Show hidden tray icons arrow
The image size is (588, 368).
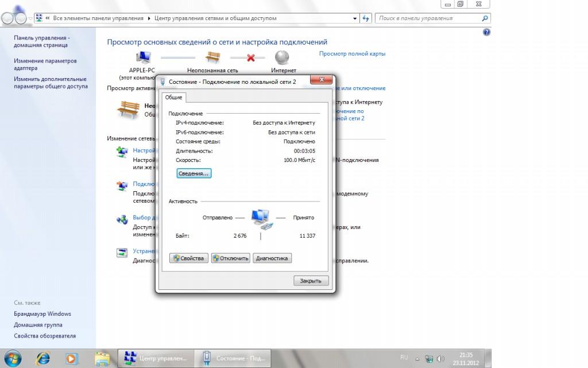417,359
